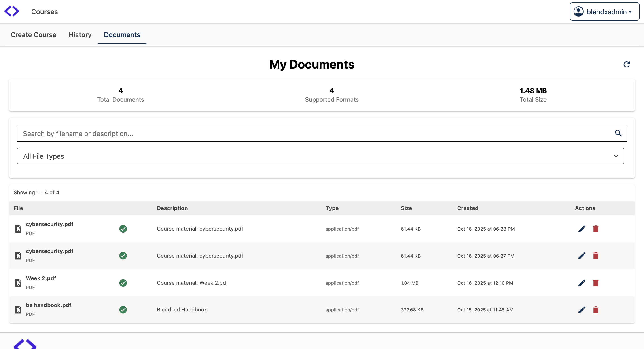Switch to the Create Course tab
Screen dimensions: 644x349
coord(34,35)
